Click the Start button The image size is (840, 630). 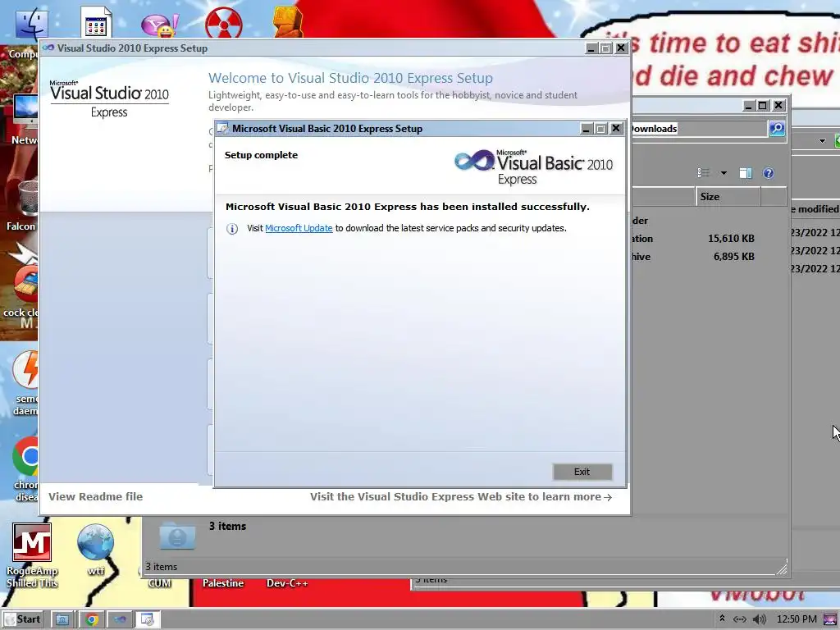(x=24, y=619)
